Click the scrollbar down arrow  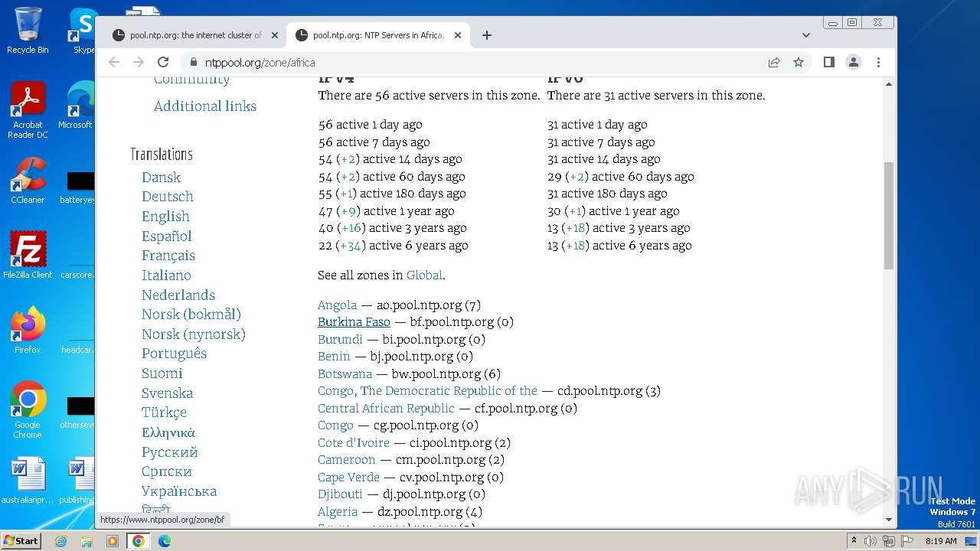tap(889, 520)
